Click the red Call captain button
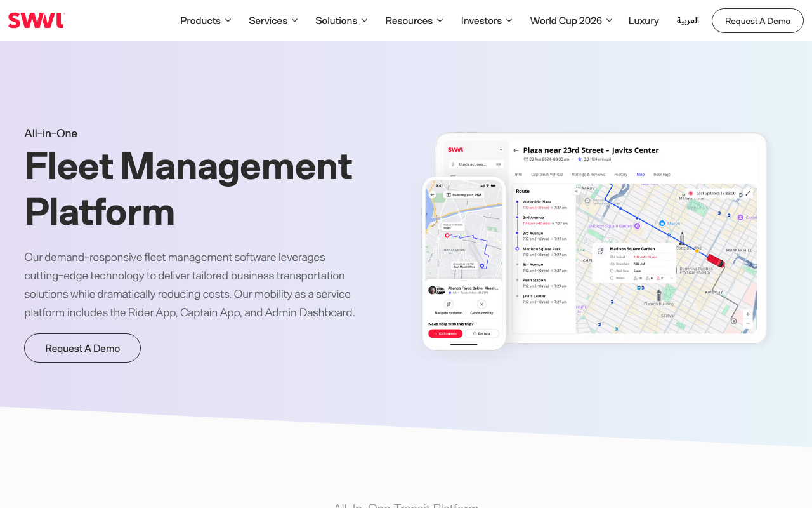Screen dimensions: 812x508 click(445, 333)
